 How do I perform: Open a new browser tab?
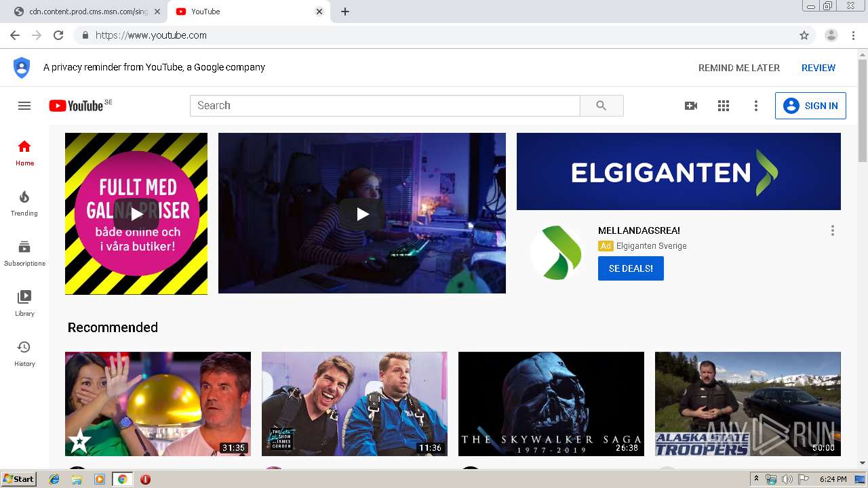click(x=345, y=12)
